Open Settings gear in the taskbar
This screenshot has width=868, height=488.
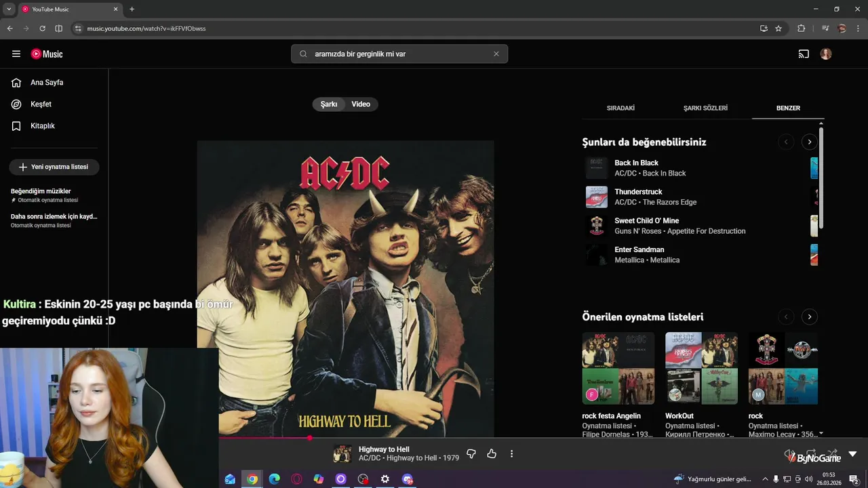click(385, 479)
